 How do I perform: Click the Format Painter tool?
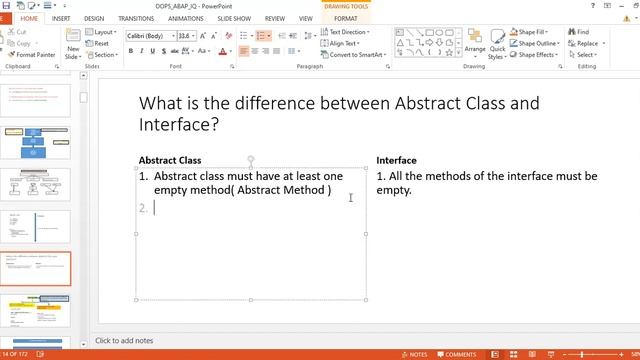(31, 55)
